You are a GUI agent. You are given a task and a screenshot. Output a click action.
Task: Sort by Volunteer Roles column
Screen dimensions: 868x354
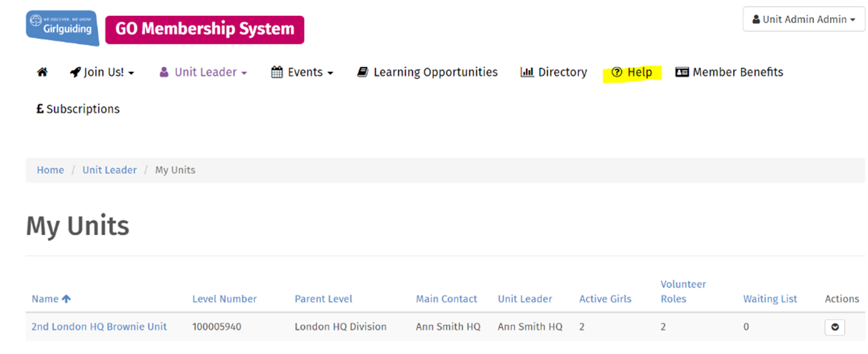[x=683, y=291]
